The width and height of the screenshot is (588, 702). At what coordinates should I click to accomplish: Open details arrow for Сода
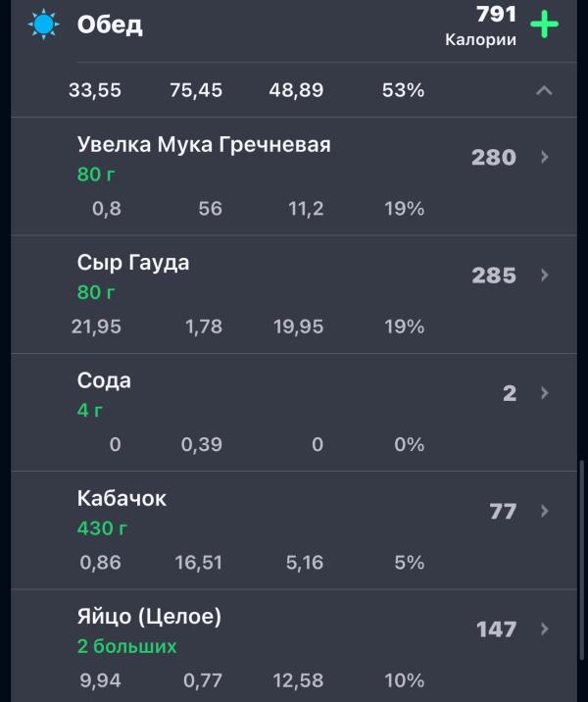click(x=545, y=393)
